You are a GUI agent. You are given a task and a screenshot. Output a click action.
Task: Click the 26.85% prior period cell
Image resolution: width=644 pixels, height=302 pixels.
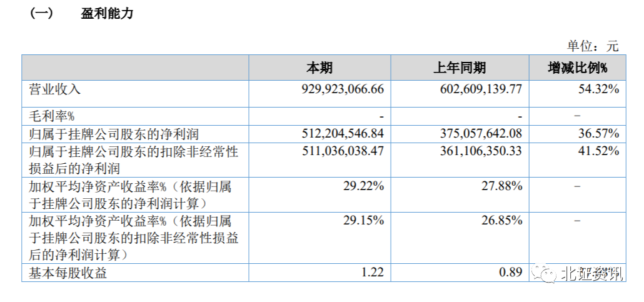pos(501,221)
